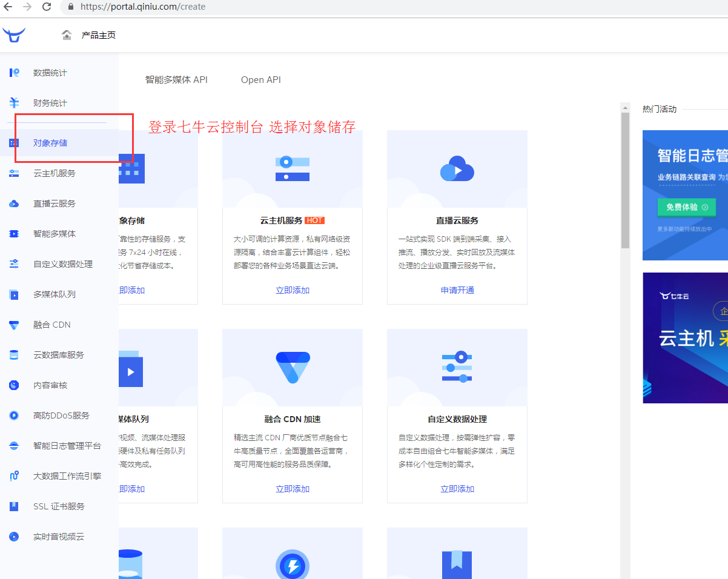The height and width of the screenshot is (579, 728).
Task: Open 数据统计 sidebar icon
Action: click(x=14, y=73)
